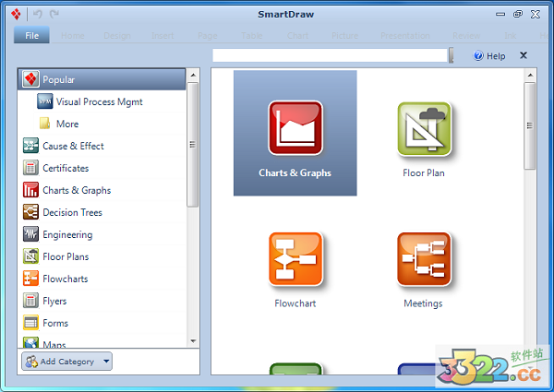Viewport: 554px width, 392px height.
Task: Select Engineering text in category list
Action: [67, 235]
